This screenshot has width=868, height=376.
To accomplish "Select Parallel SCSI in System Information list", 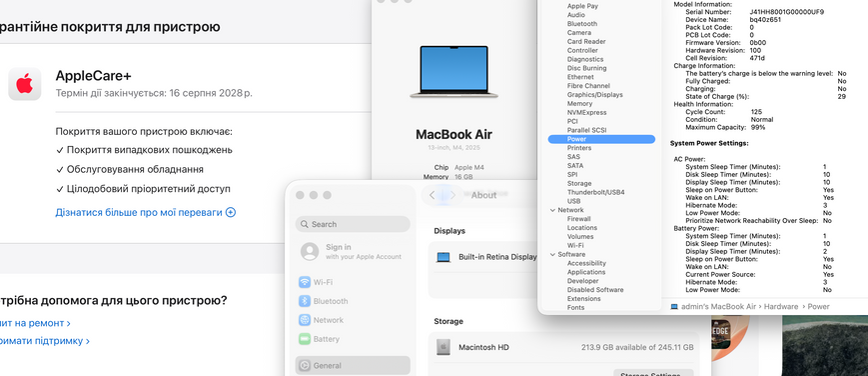I will pyautogui.click(x=586, y=130).
